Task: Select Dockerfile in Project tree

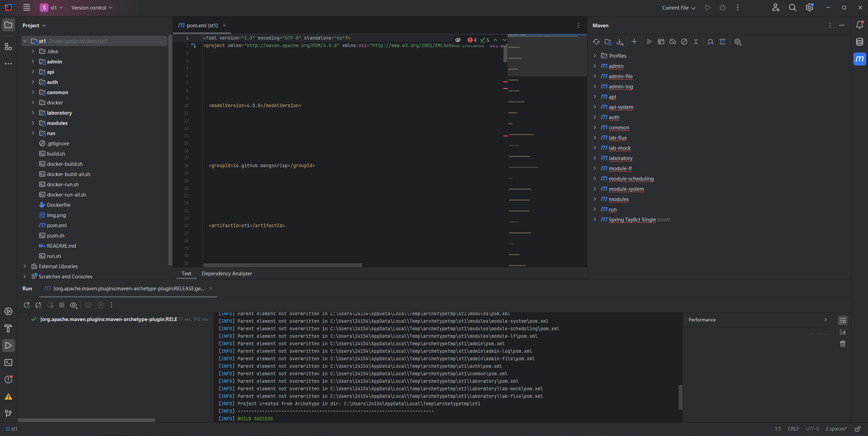Action: tap(59, 205)
